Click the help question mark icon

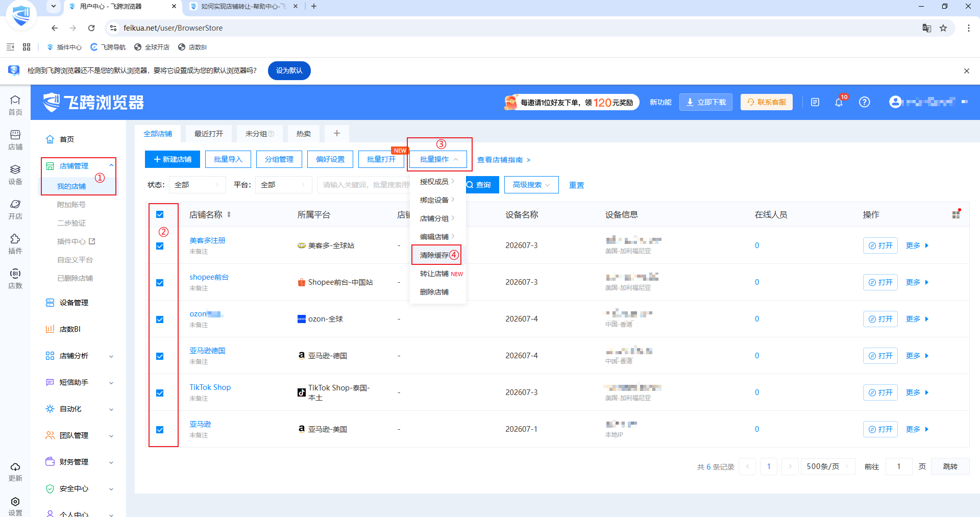click(864, 102)
